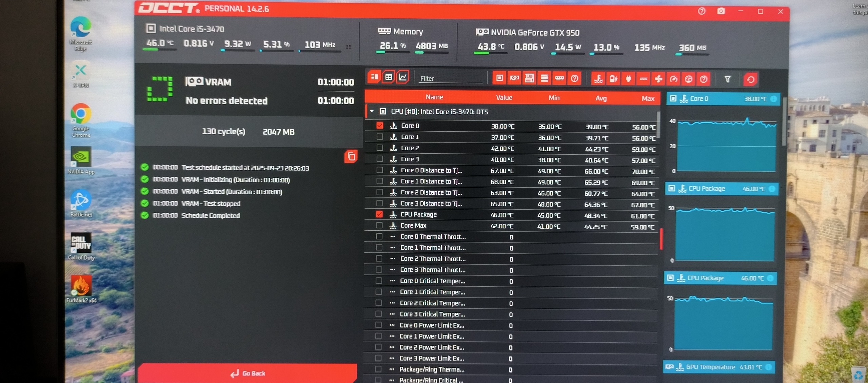Click the funnel filter icon
Viewport: 868px width, 383px height.
coord(727,79)
